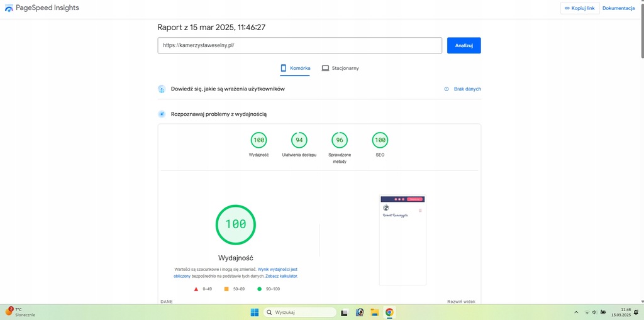
Task: Click the Brak danych info icon
Action: [447, 89]
